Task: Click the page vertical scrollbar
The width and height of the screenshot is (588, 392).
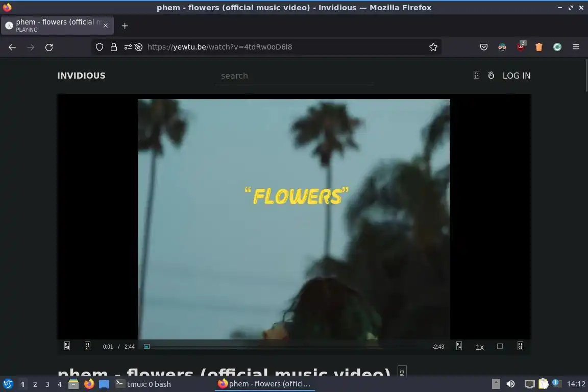Action: click(x=586, y=75)
